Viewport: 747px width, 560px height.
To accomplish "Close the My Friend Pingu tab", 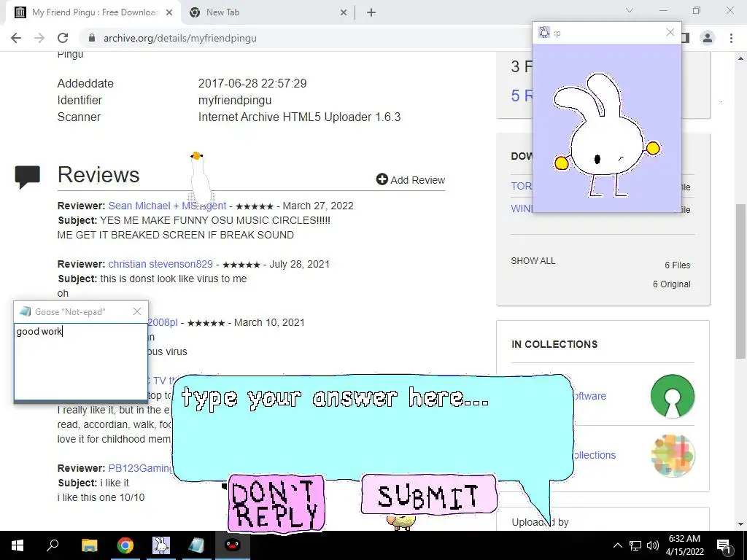I will 169,13.
